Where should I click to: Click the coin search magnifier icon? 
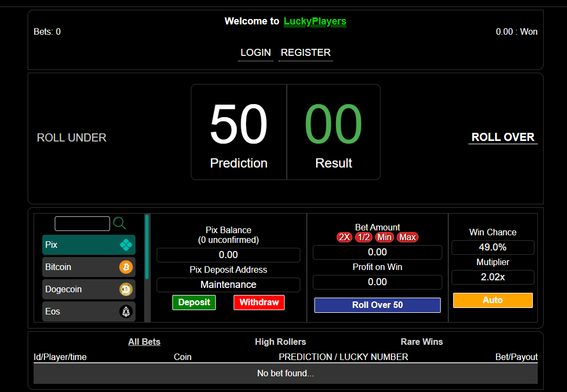(119, 223)
